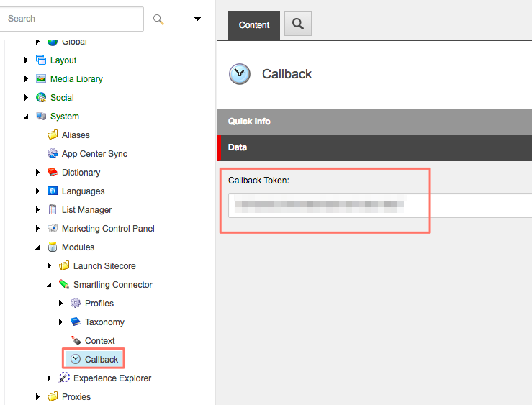Image resolution: width=532 pixels, height=405 pixels.
Task: Click the Social globe icon
Action: (x=41, y=98)
